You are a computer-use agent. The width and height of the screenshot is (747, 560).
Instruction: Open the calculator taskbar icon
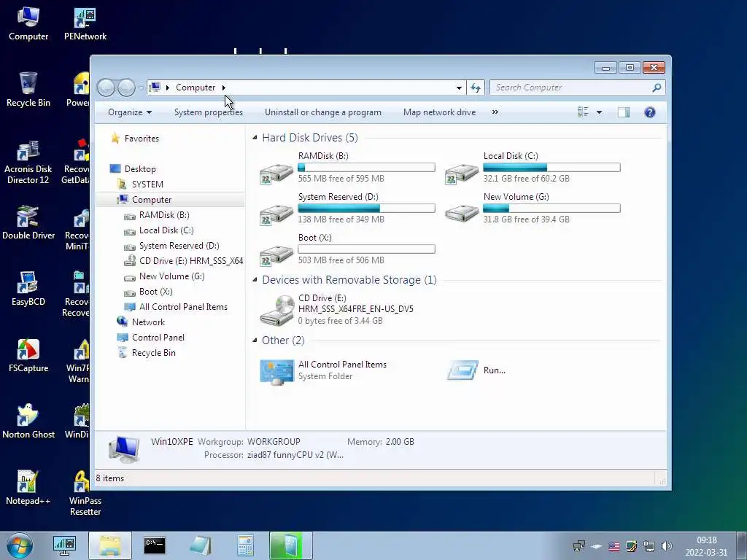coord(245,545)
